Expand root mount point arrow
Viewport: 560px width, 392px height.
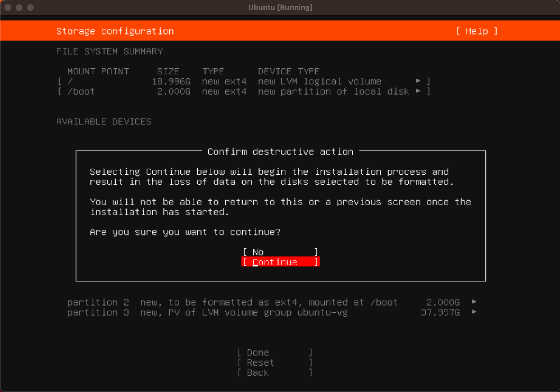418,81
